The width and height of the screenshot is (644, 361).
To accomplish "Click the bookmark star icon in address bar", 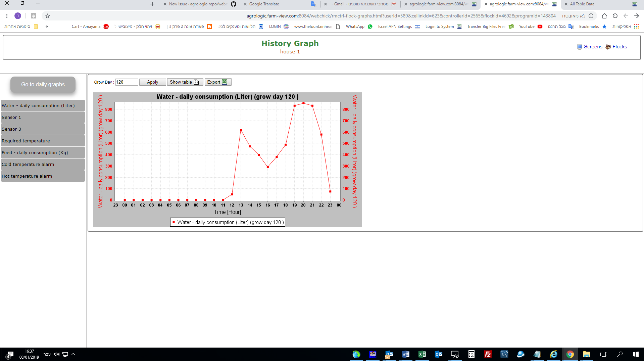I will [48, 16].
